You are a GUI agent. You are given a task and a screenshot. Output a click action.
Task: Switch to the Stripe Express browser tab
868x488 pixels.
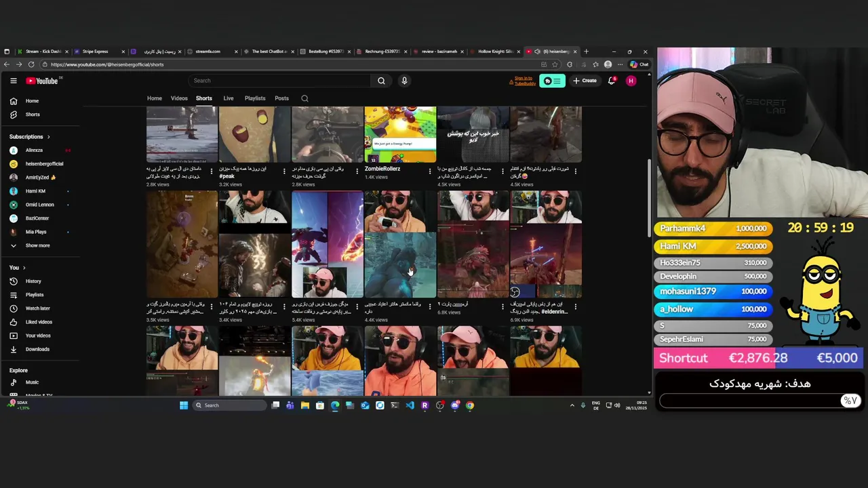[x=100, y=52]
